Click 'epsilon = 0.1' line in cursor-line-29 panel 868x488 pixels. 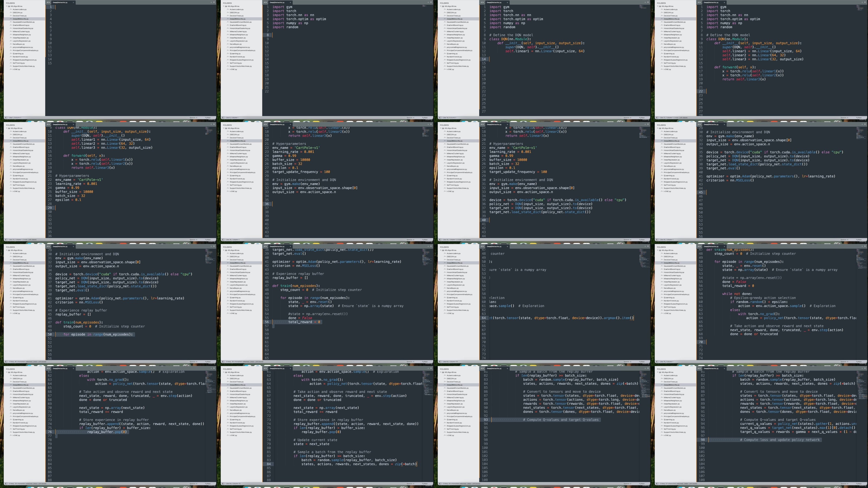[x=68, y=200]
